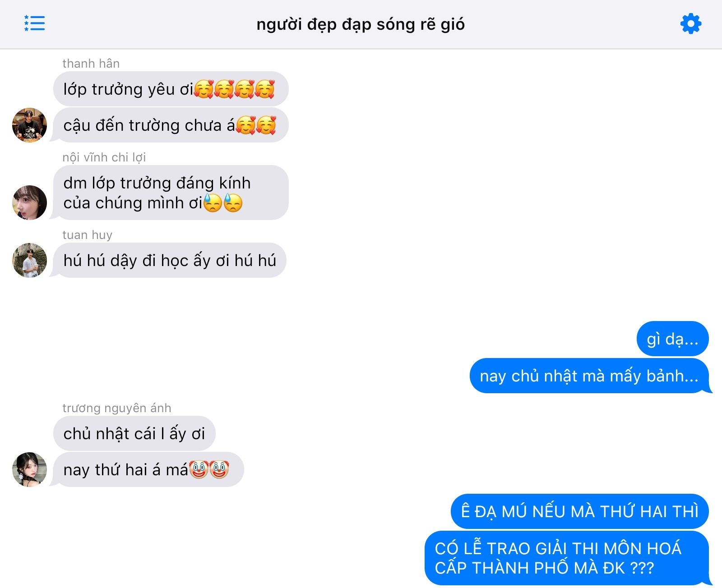The width and height of the screenshot is (722, 588).
Task: Tap the sender name 'thanh hân'
Action: point(91,64)
